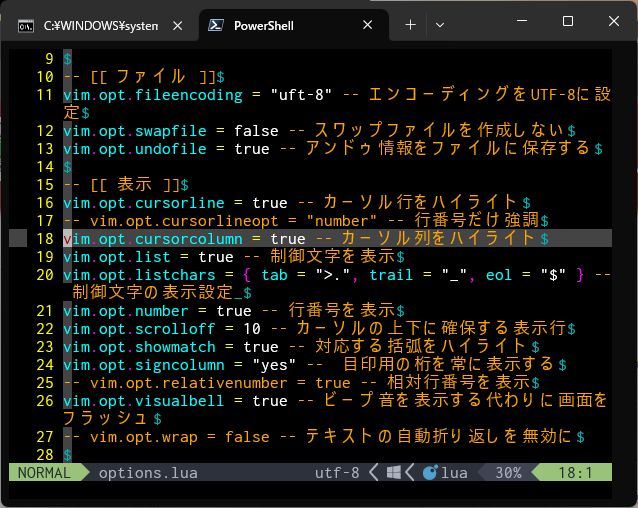Click the Lua filetype icon in statusline
Image resolution: width=638 pixels, height=508 pixels.
click(x=430, y=472)
